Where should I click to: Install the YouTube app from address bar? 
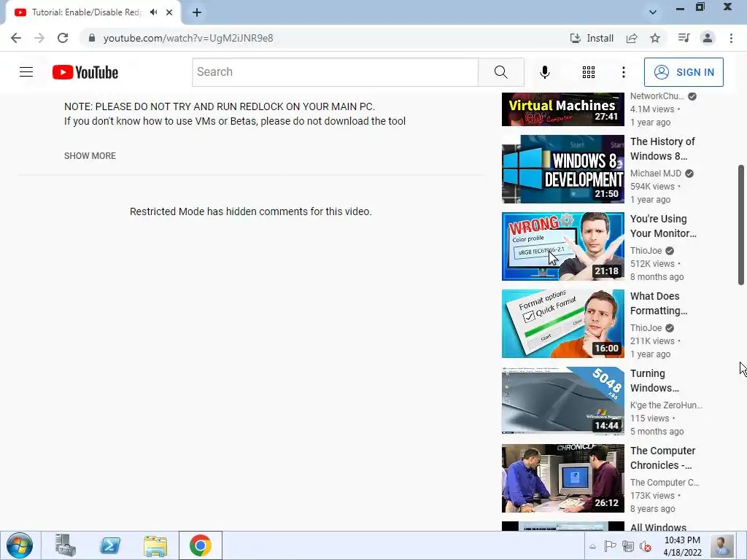pos(592,38)
